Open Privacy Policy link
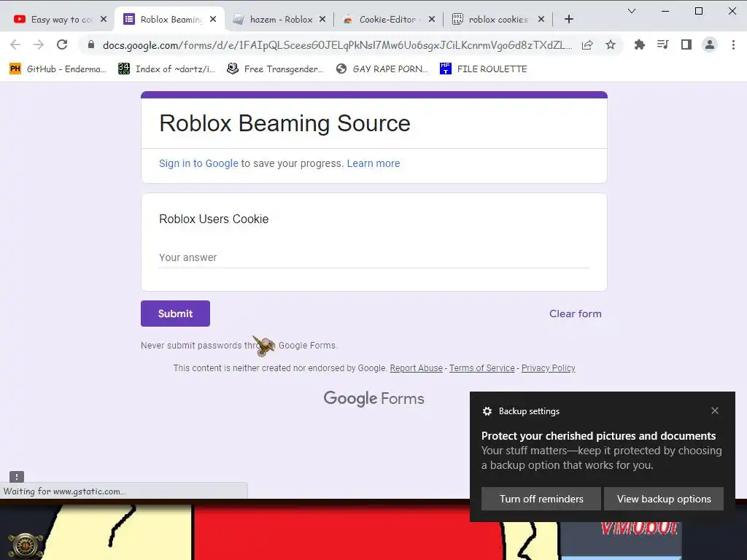747x560 pixels. point(549,368)
